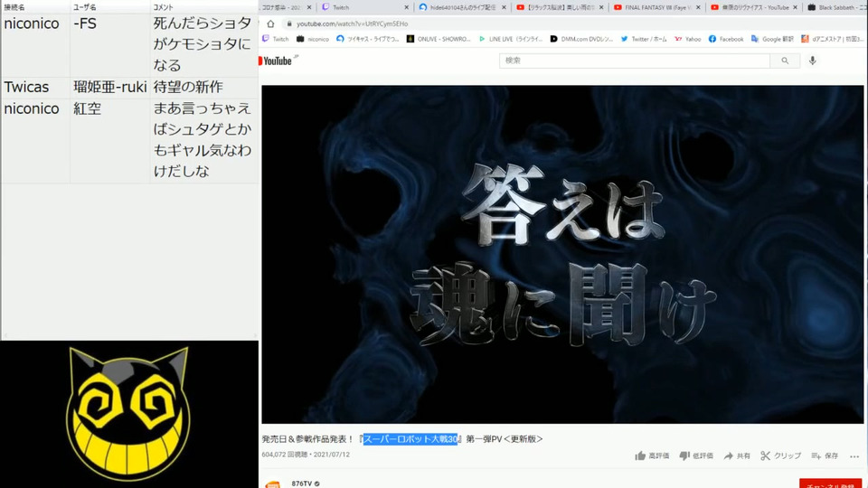
Task: Click the browser home icon
Action: pos(270,23)
